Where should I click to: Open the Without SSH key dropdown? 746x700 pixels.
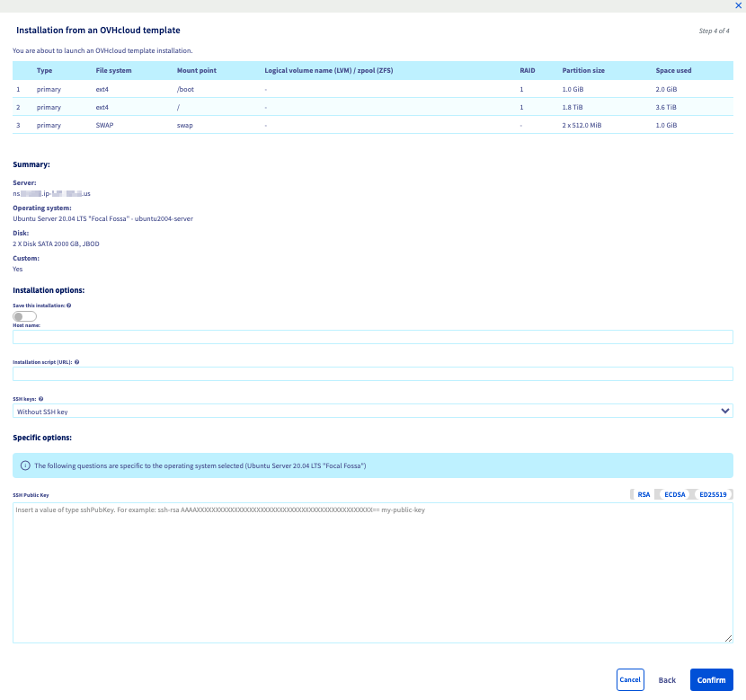(372, 412)
